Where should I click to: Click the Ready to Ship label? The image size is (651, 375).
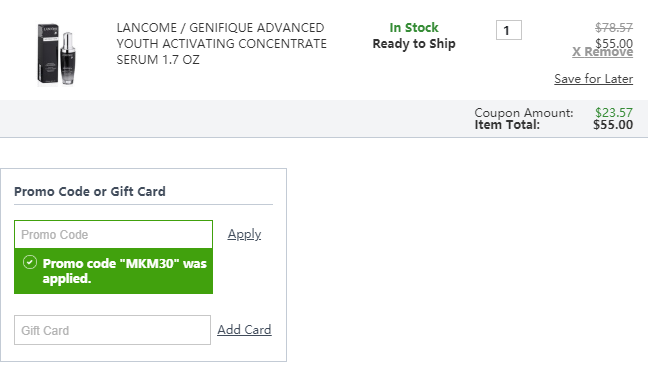(414, 44)
